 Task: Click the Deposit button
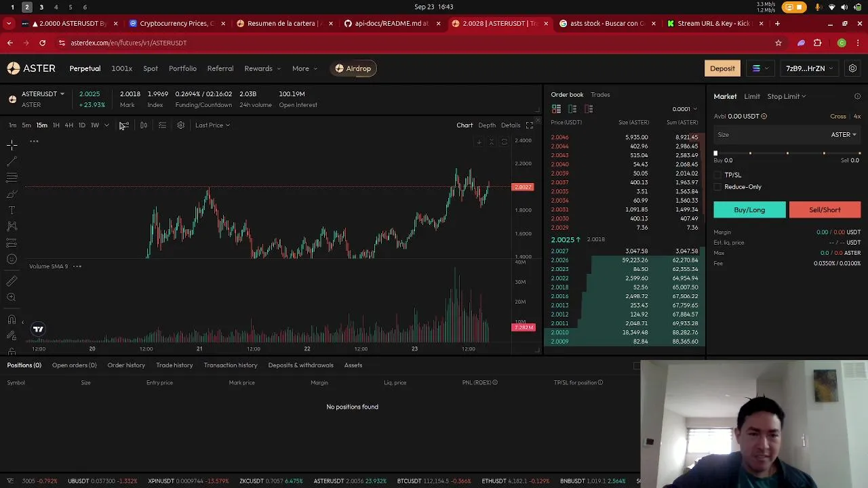[722, 68]
